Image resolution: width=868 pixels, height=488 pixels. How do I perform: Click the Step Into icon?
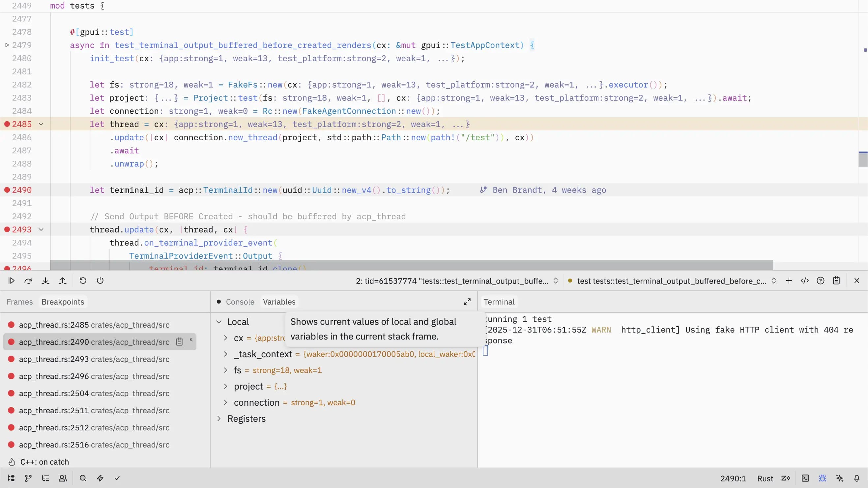click(45, 280)
